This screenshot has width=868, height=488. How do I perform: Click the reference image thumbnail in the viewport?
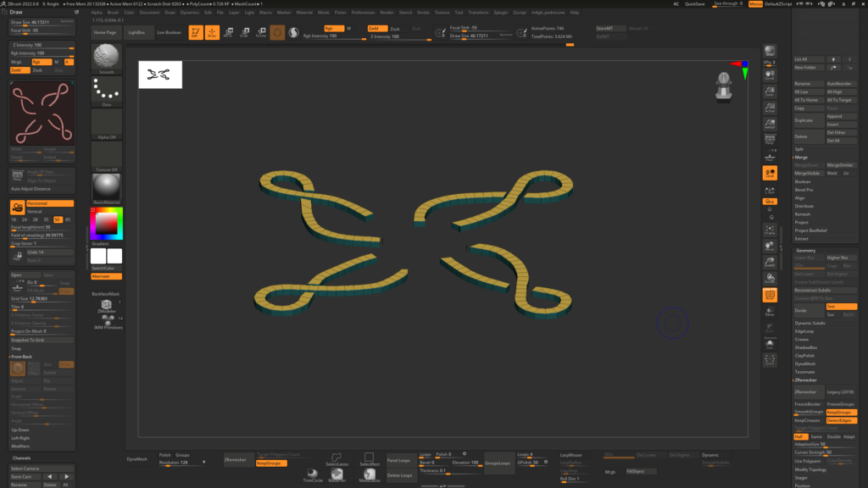click(160, 75)
